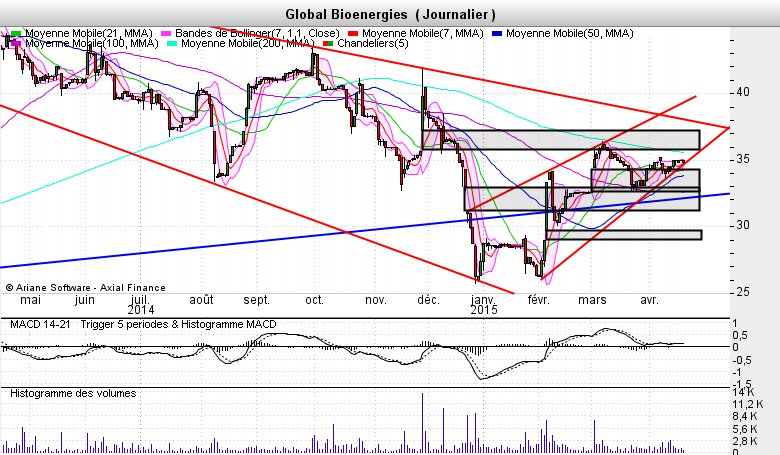Click the mai label on time axis
The image size is (780, 455).
click(30, 300)
